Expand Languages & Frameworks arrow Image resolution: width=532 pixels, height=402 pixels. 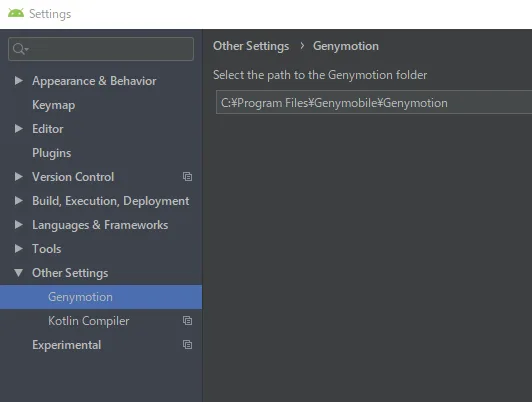(x=19, y=225)
